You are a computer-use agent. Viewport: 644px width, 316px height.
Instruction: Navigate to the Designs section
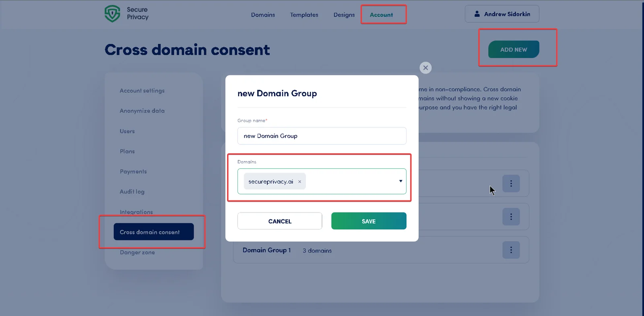tap(344, 14)
